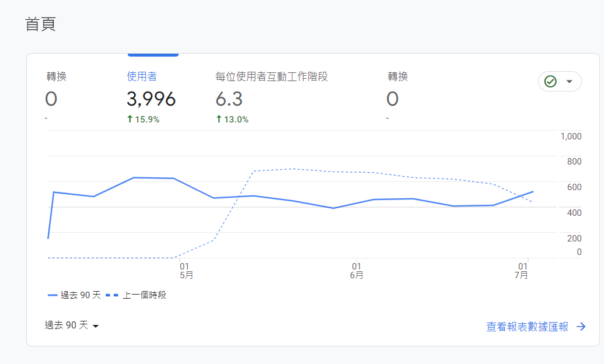Click the arrow icon beside 查看報表數據匯報
This screenshot has height=364, width=604.
coord(581,327)
